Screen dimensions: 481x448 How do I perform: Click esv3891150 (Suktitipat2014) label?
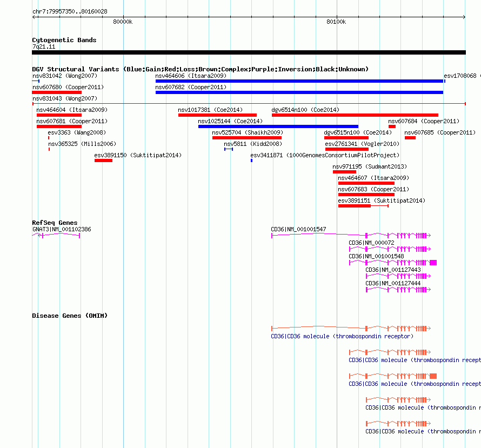pos(138,155)
